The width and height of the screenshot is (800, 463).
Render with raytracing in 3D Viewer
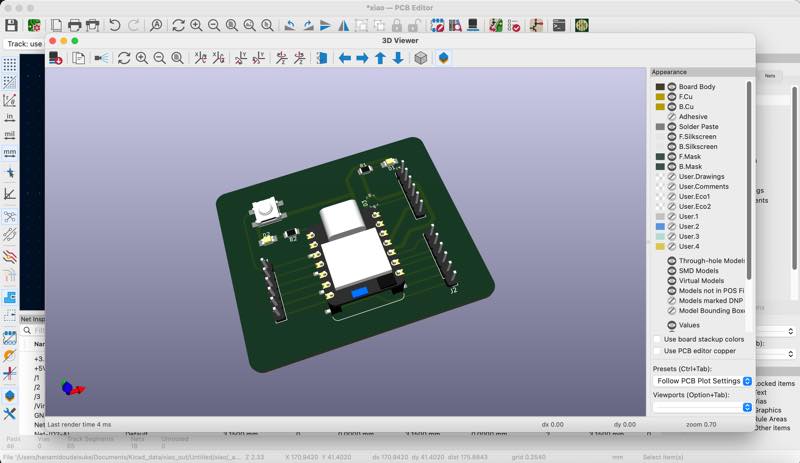pos(102,58)
